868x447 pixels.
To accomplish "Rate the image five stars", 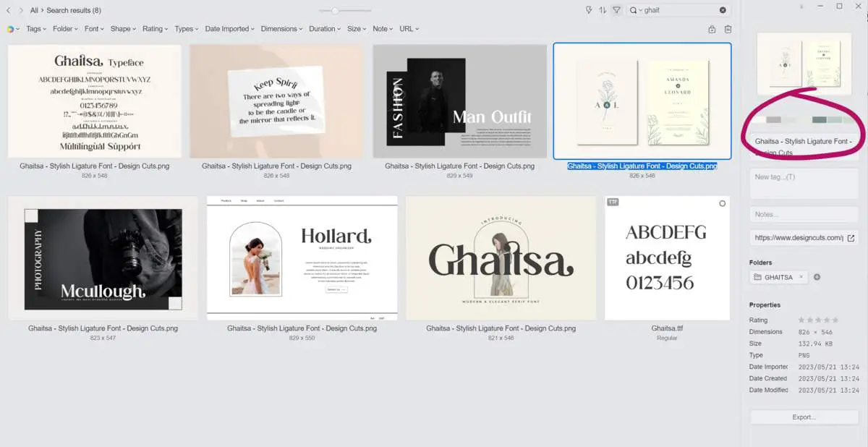I will click(836, 320).
